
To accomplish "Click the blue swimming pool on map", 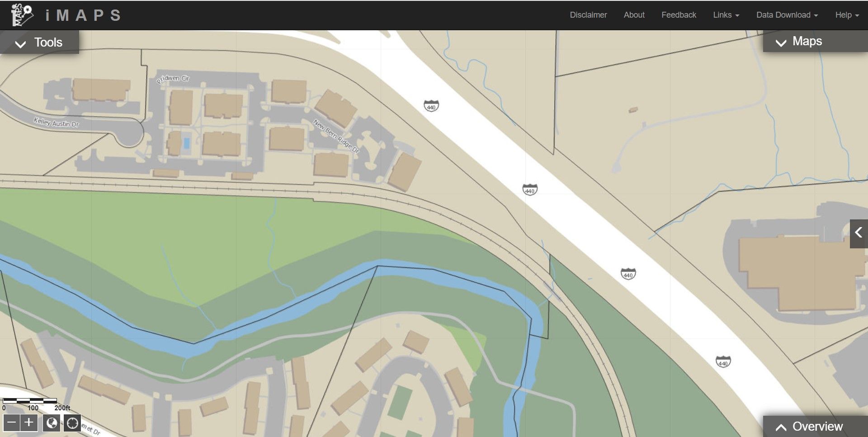I will (x=186, y=143).
